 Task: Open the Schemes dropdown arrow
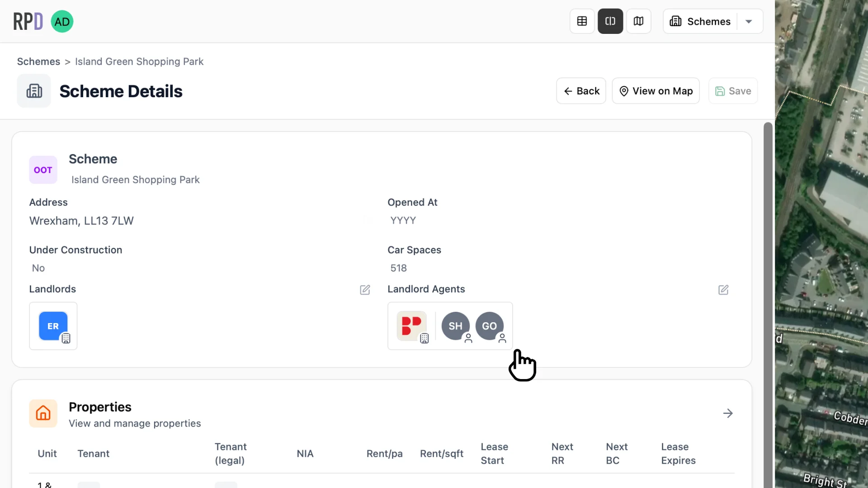[x=749, y=21]
